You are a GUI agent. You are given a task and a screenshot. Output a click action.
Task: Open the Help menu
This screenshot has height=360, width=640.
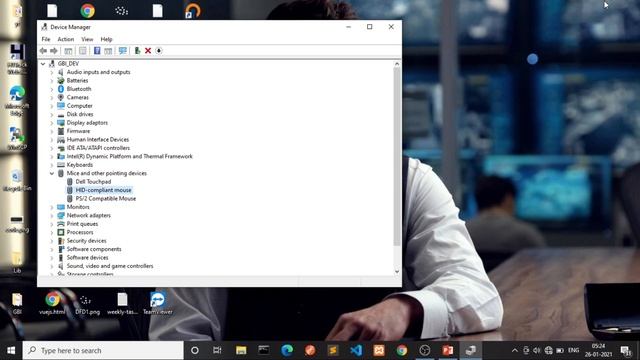click(106, 39)
